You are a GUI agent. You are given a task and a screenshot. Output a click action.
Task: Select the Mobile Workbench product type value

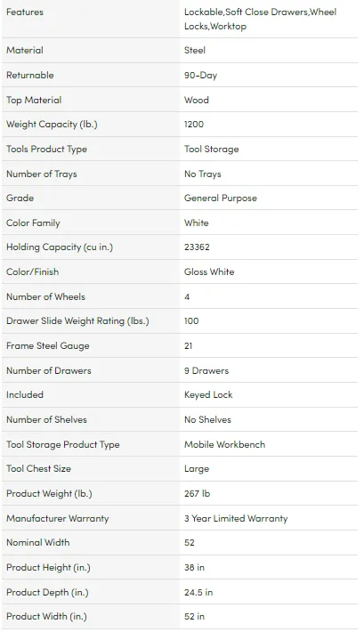tap(225, 444)
